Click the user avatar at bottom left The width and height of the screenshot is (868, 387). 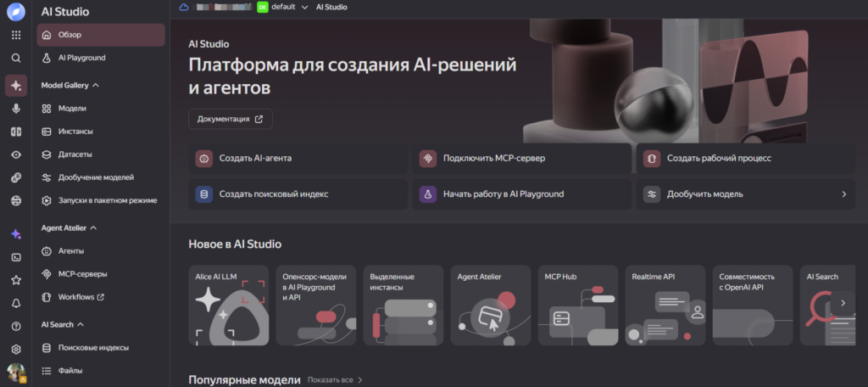[x=16, y=373]
